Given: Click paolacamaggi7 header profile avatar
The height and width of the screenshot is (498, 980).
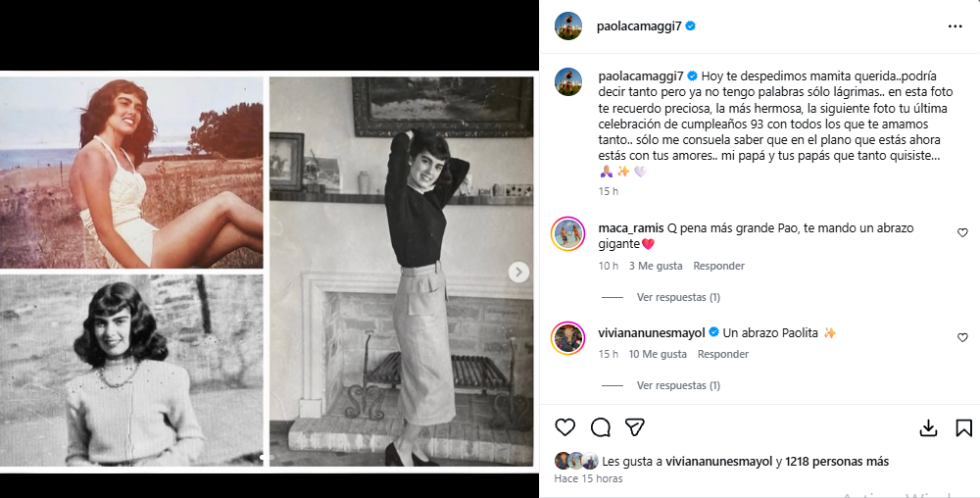Looking at the screenshot, I should (568, 26).
